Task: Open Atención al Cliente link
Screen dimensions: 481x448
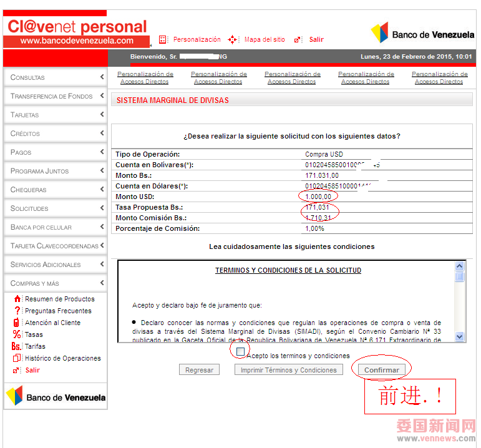Action: (x=53, y=323)
